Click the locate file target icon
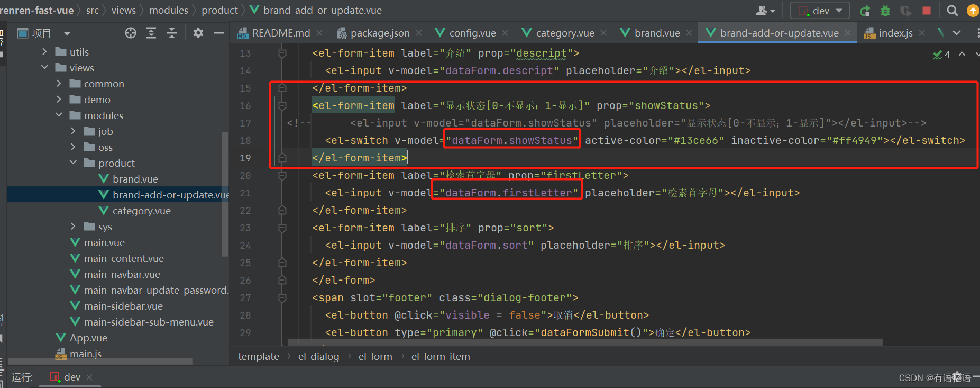This screenshot has height=388, width=980. pyautogui.click(x=131, y=33)
